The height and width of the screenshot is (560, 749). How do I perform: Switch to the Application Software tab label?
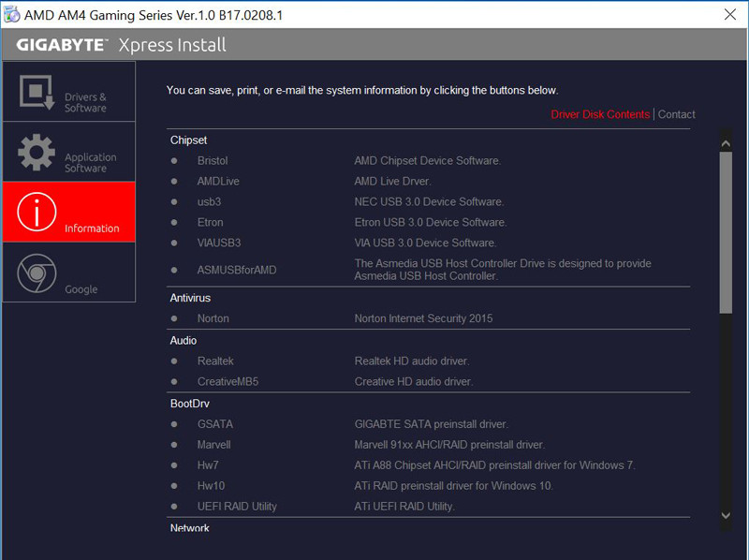(x=91, y=163)
